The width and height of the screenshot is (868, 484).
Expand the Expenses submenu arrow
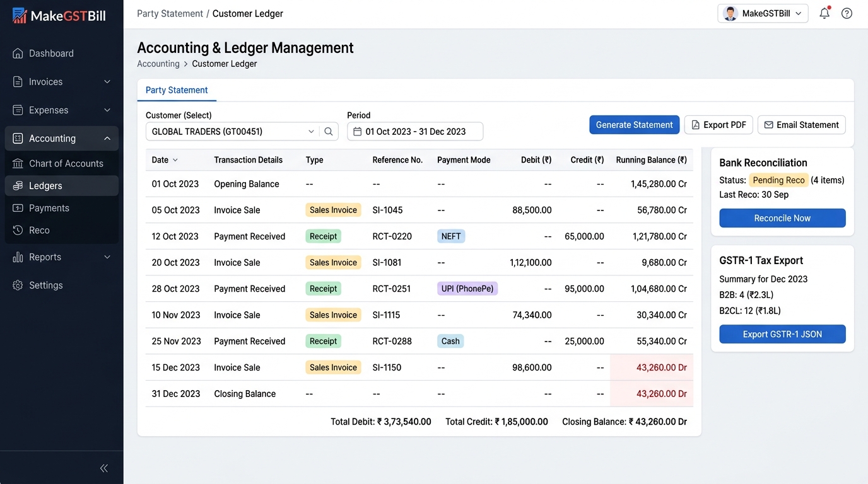[x=107, y=110]
